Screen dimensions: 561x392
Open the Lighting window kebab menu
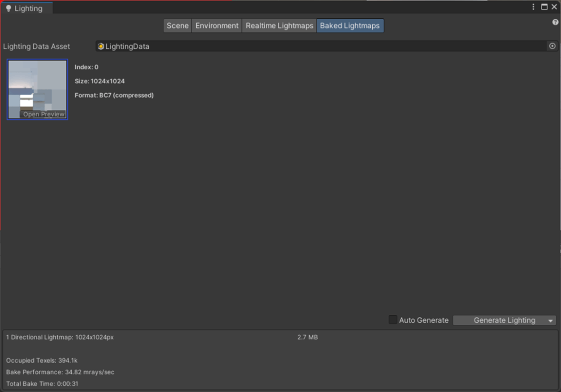[533, 7]
